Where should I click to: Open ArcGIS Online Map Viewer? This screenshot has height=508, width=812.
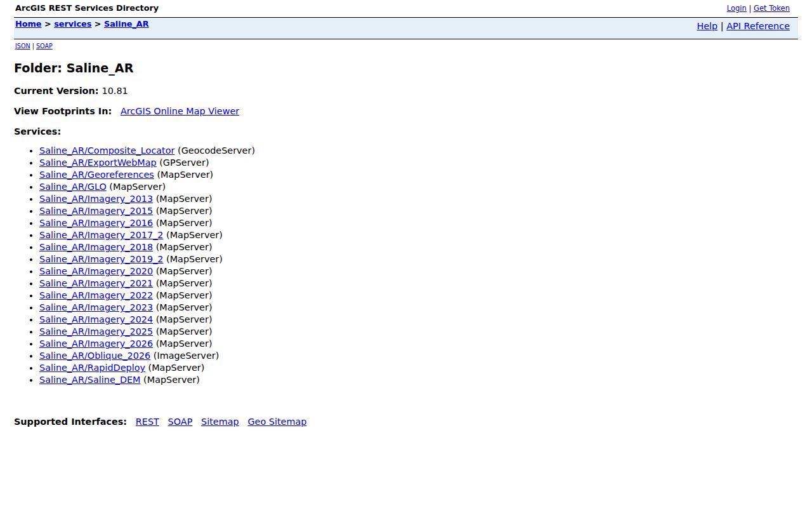pyautogui.click(x=180, y=111)
